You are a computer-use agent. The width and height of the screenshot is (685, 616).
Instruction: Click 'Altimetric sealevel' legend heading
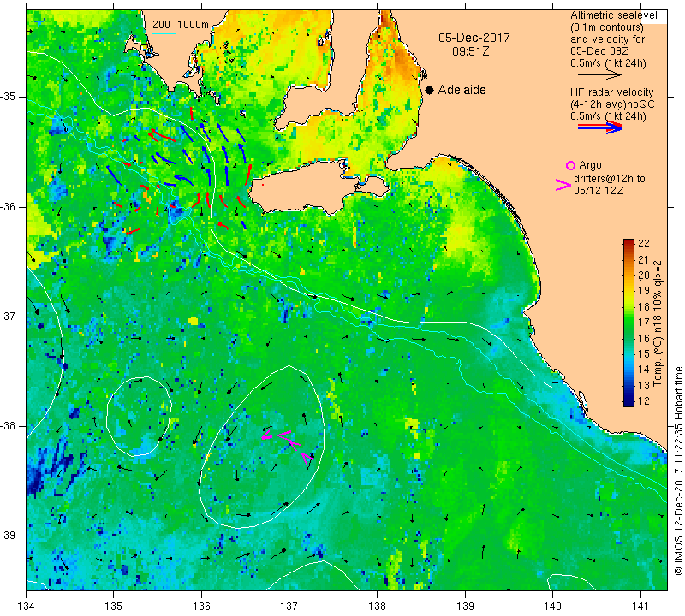tap(613, 15)
